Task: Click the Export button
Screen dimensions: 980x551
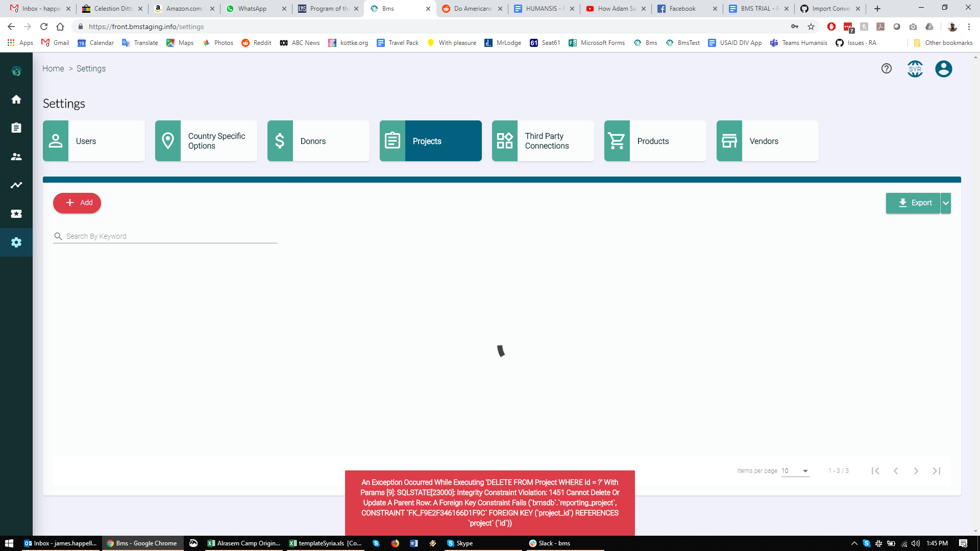Action: 914,203
